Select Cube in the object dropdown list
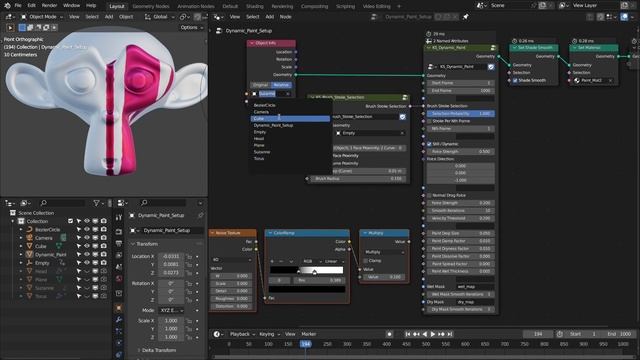 click(290, 118)
